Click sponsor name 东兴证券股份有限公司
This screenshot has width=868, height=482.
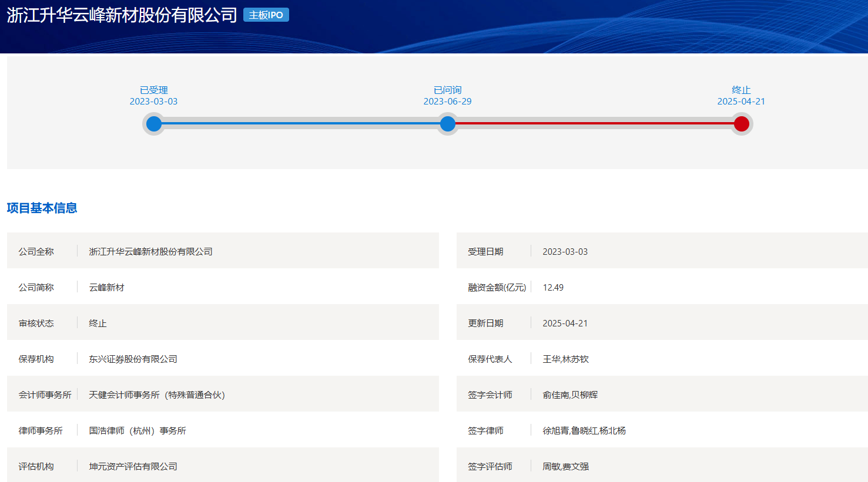(133, 359)
